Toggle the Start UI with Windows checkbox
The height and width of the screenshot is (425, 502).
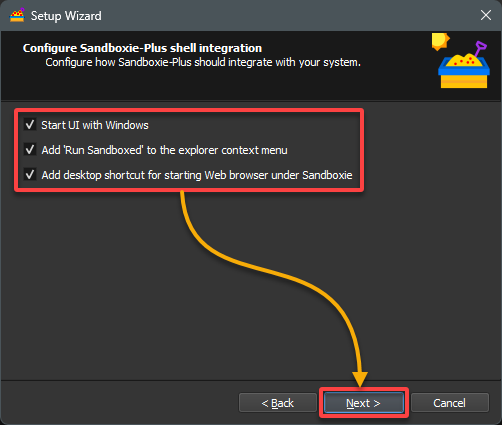[x=30, y=125]
